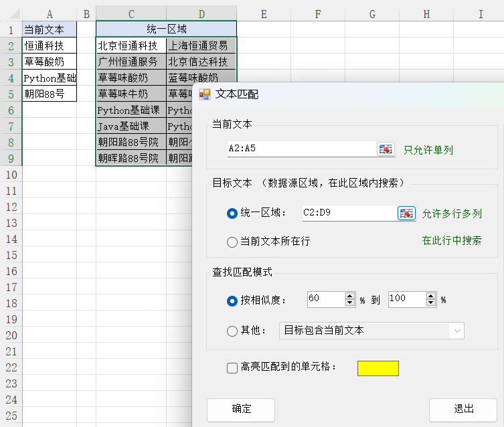Select the 其他 matching mode radio
504x427 pixels.
232,331
